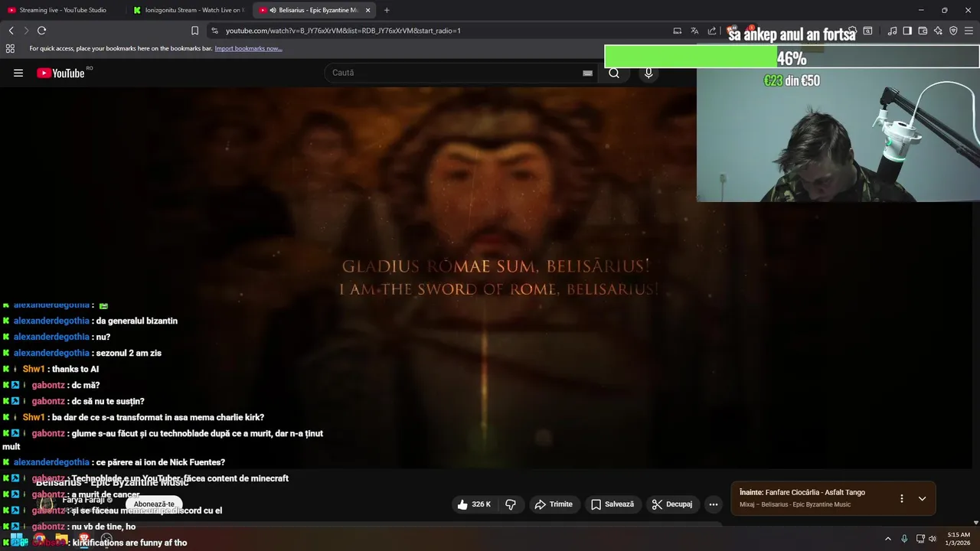Click chat message 'da generalul bizantin'

point(136,321)
